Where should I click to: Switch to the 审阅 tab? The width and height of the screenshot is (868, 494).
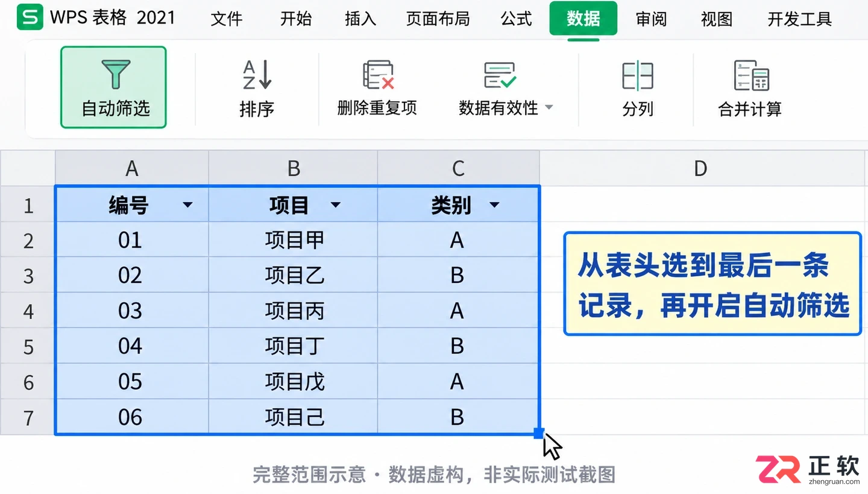(652, 19)
